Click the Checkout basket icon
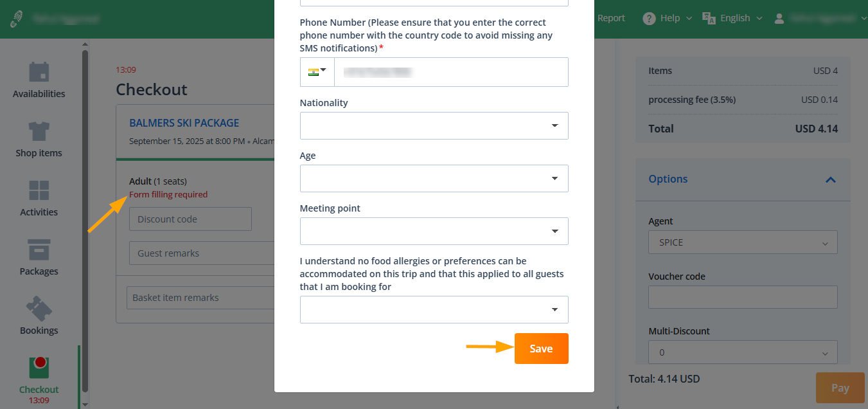The image size is (868, 409). coord(39,368)
